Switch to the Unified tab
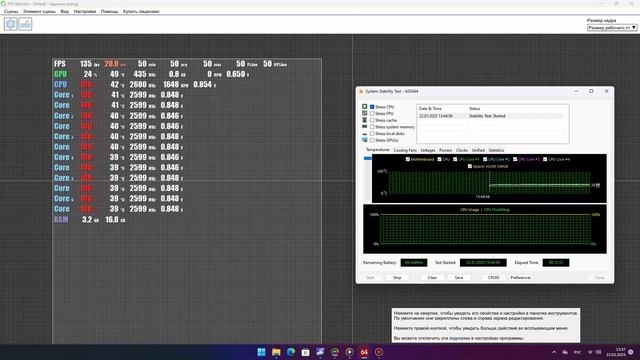Viewport: 640px width, 360px height. [478, 150]
